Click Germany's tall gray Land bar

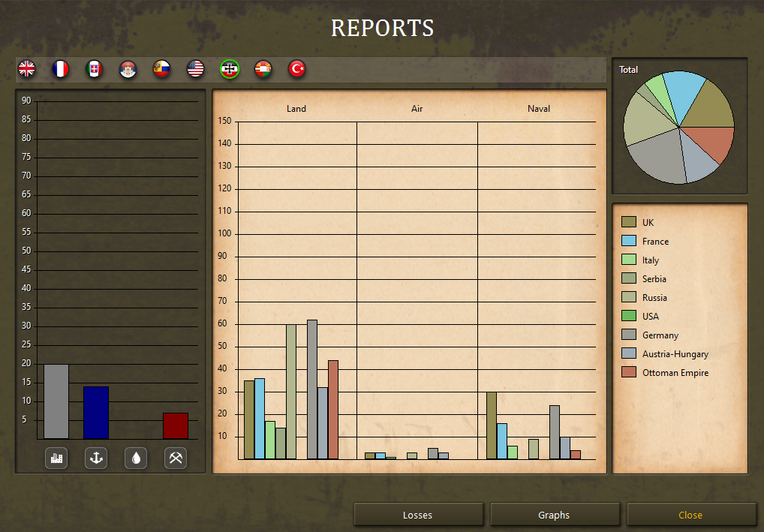click(312, 389)
